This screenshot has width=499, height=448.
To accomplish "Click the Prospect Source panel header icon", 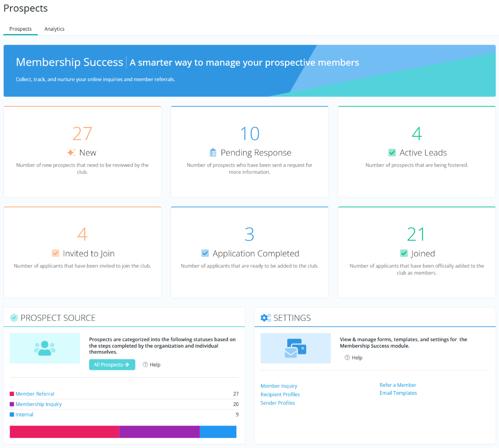I will pyautogui.click(x=13, y=317).
